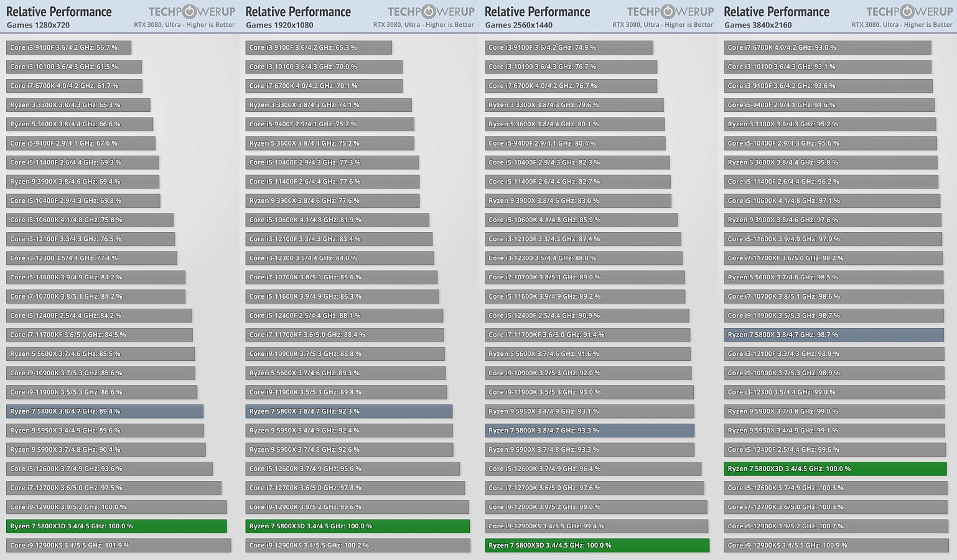Click the green Ryzen 7 5800X3D bar in the 1280x720 chart

pyautogui.click(x=116, y=526)
